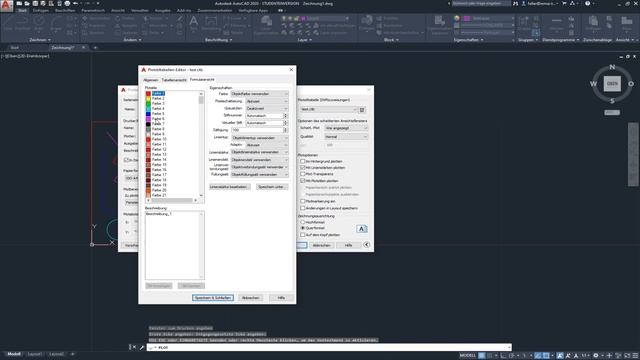The width and height of the screenshot is (640, 360).
Task: Open the Linienstärke dropdown
Action: point(259,152)
